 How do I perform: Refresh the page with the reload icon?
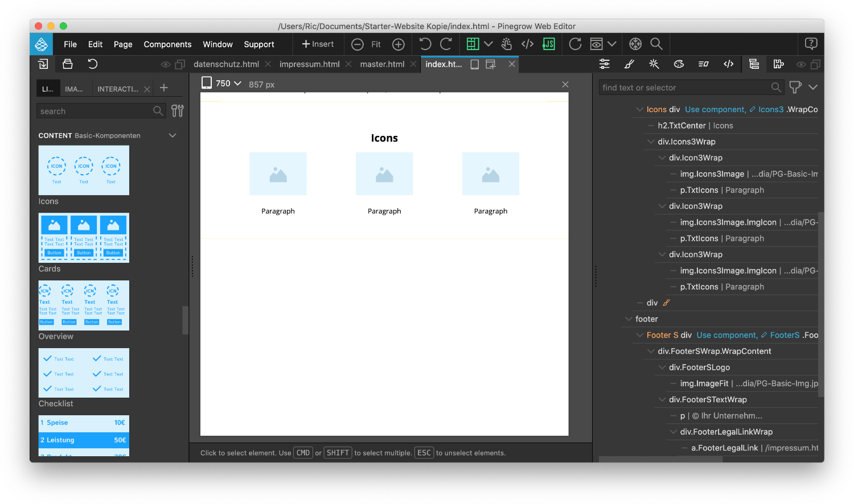coord(575,44)
